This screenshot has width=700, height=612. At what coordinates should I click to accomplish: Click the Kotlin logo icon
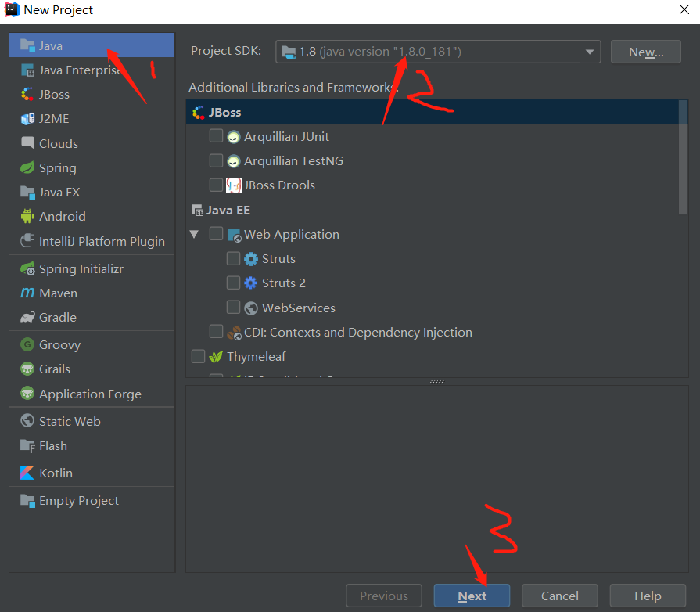(x=27, y=473)
